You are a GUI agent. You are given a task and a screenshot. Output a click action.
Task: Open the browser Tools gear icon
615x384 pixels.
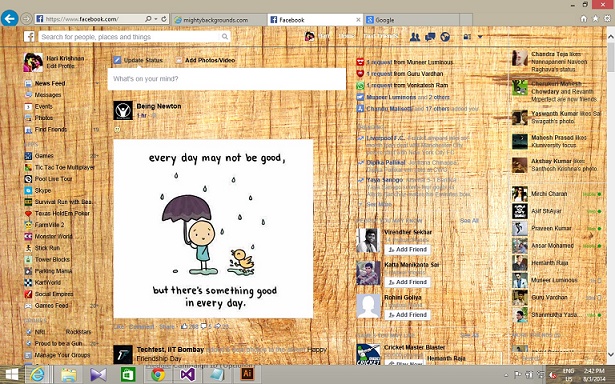(608, 18)
